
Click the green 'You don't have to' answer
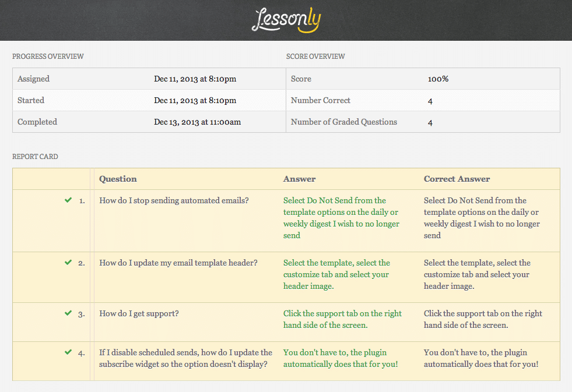(x=341, y=358)
